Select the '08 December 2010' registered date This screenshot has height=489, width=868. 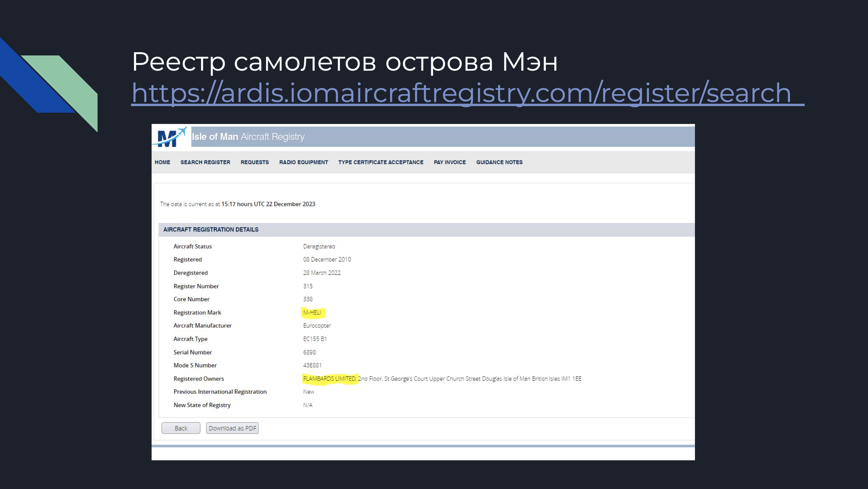pyautogui.click(x=327, y=259)
